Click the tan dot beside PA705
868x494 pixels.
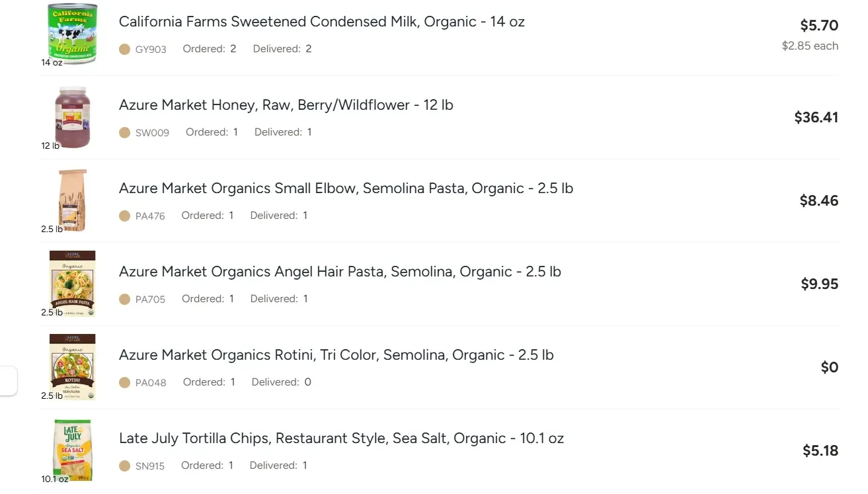[124, 299]
